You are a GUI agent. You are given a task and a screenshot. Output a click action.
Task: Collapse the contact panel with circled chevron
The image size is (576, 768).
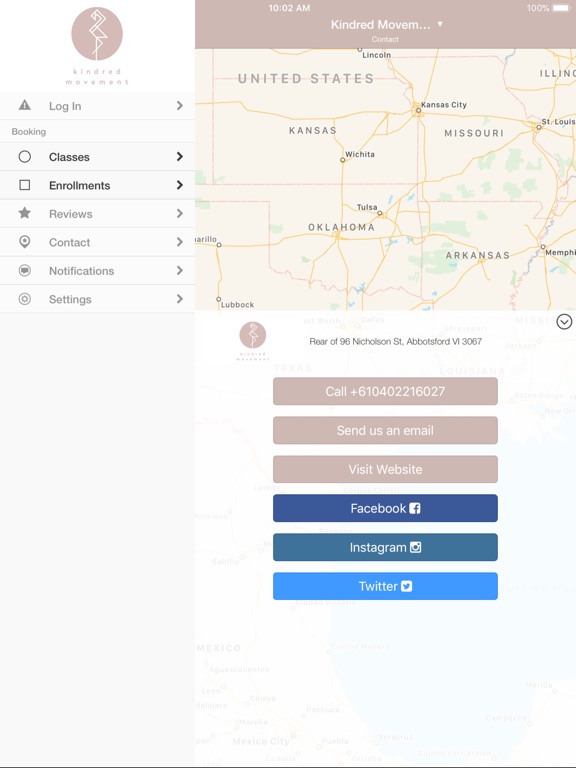click(564, 322)
